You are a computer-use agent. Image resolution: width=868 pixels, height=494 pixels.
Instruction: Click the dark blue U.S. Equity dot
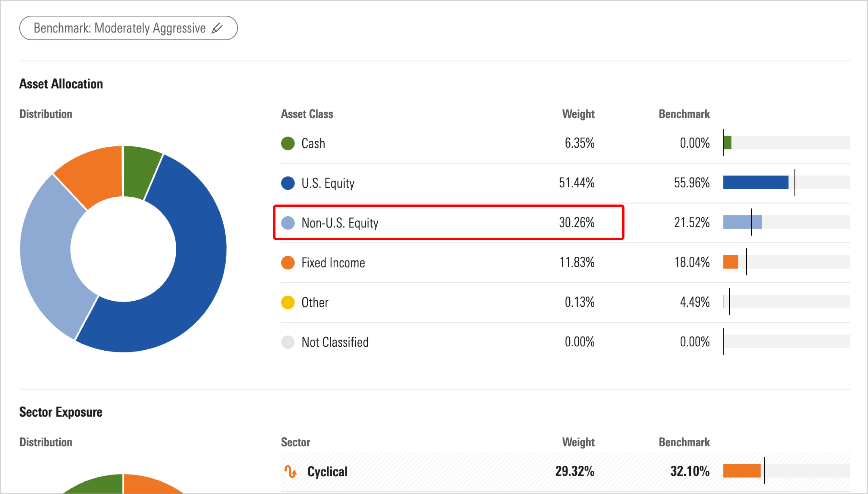(x=288, y=183)
